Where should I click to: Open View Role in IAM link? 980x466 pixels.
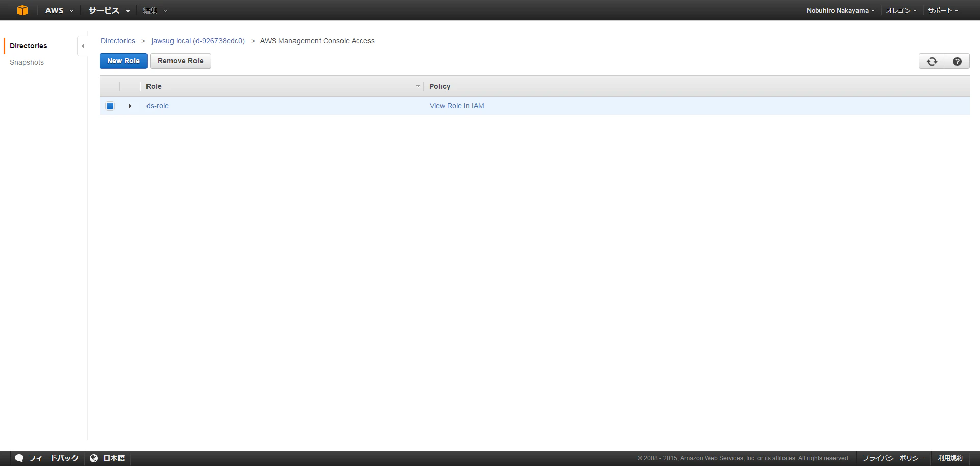coord(457,106)
